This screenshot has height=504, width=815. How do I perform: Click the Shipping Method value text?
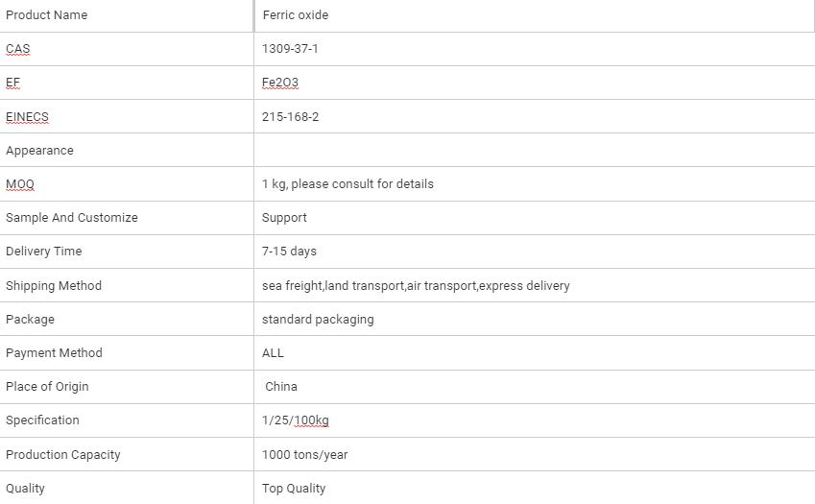[x=416, y=285]
